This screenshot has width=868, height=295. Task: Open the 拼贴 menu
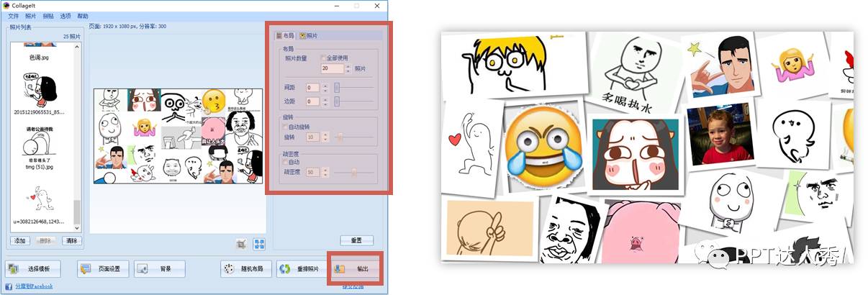(x=48, y=15)
